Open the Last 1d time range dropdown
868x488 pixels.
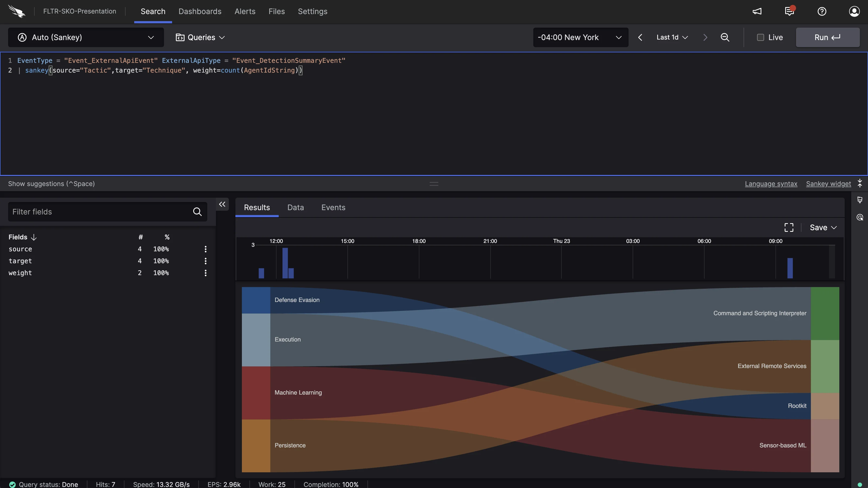(x=672, y=37)
